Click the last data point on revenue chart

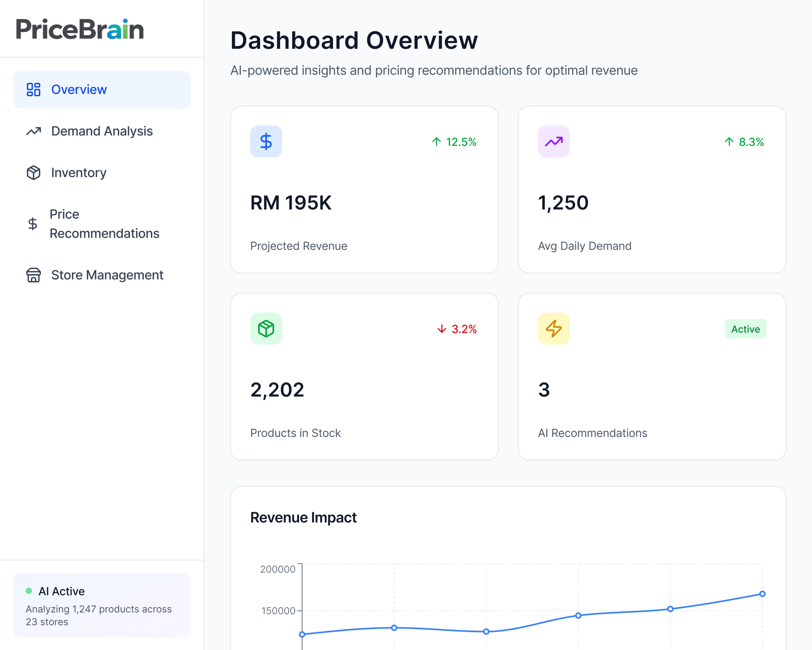click(x=762, y=594)
